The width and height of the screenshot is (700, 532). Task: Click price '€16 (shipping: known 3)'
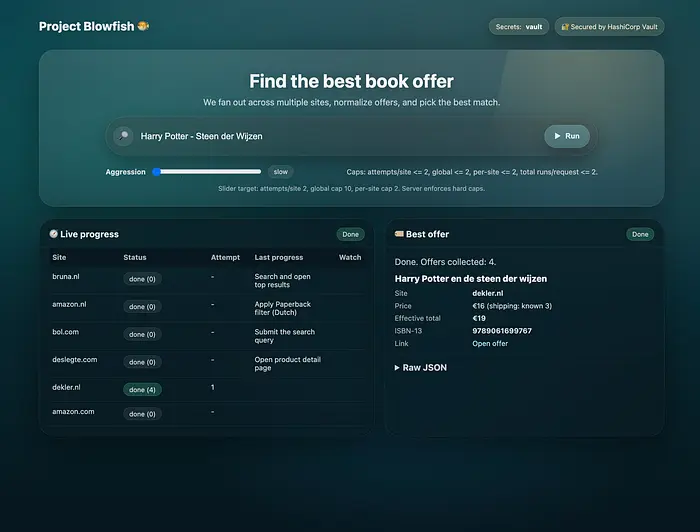click(512, 306)
